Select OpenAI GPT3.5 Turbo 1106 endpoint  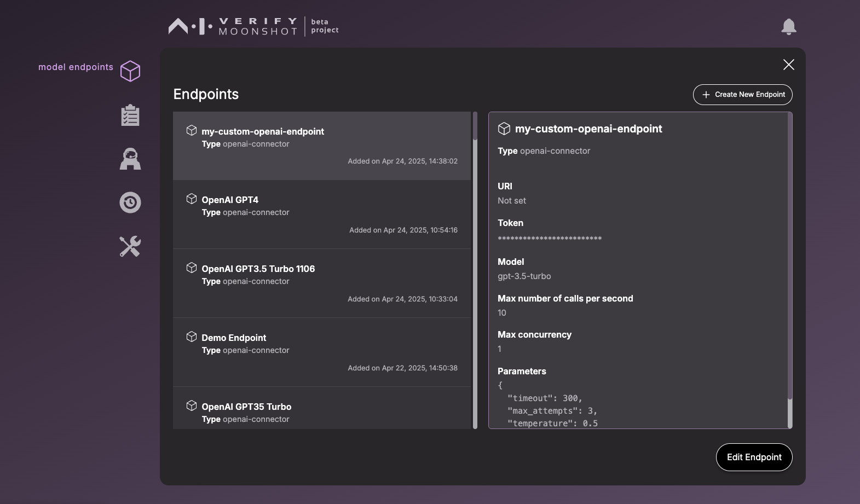[322, 283]
